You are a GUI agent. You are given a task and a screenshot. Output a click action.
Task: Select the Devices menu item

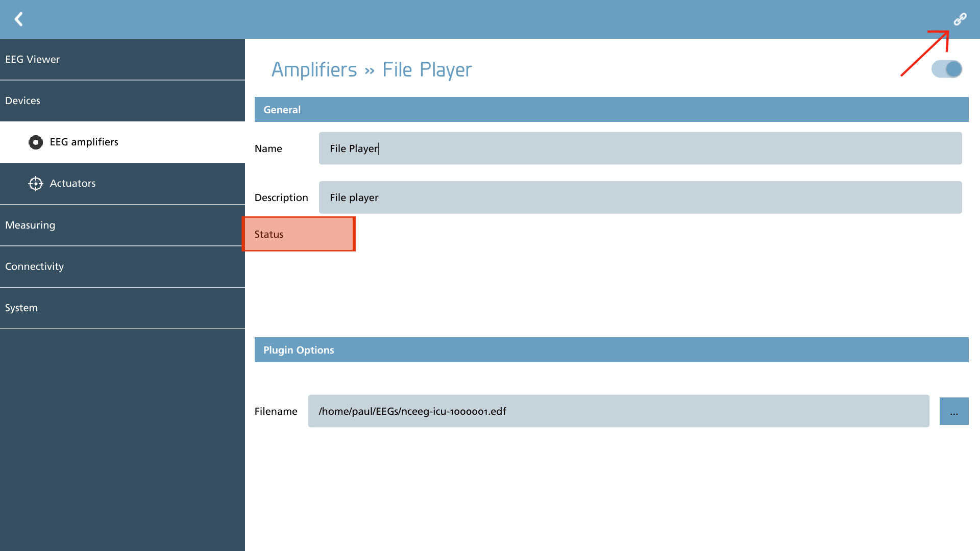point(122,101)
